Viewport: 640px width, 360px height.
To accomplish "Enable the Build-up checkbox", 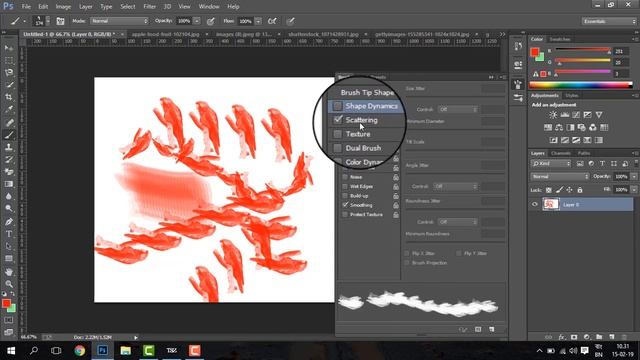I will (345, 196).
